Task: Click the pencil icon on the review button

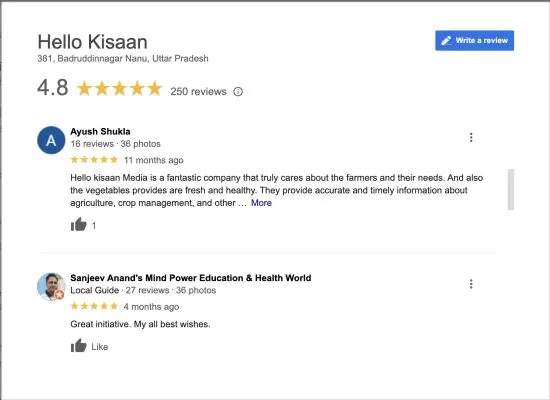Action: 446,41
